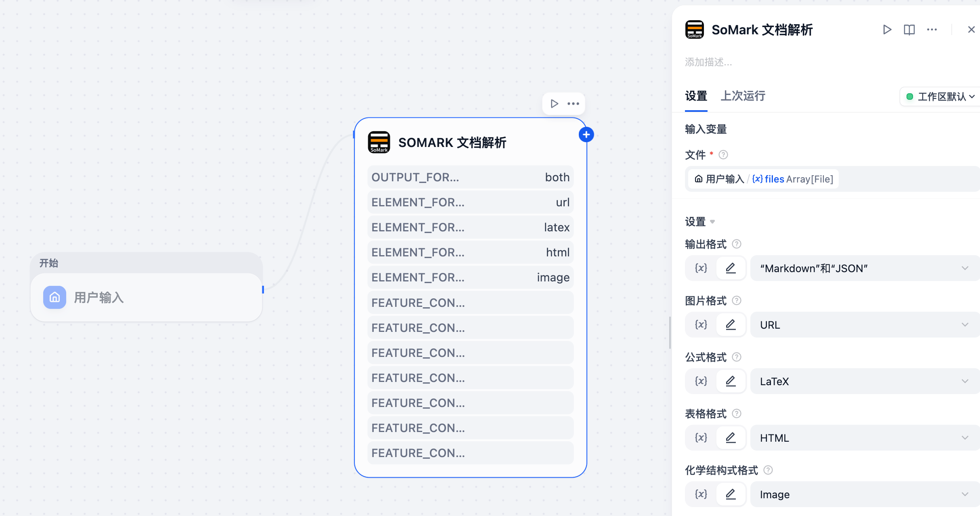
Task: Click the ELEMENT_FOR... url row
Action: click(x=470, y=202)
